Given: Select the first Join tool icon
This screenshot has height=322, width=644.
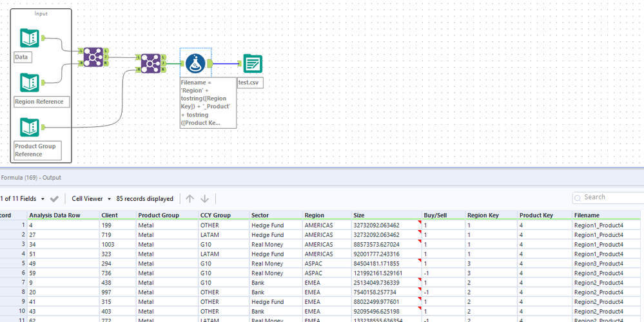Looking at the screenshot, I should point(92,56).
